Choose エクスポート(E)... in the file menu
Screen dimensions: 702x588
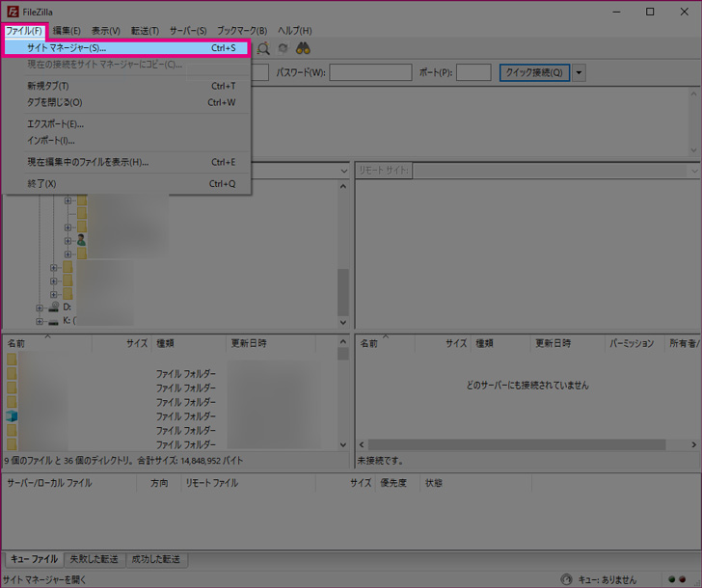55,123
